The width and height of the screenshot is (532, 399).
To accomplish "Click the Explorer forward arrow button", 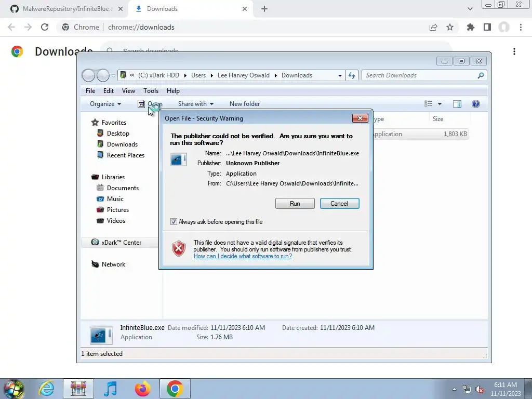I will click(x=103, y=75).
